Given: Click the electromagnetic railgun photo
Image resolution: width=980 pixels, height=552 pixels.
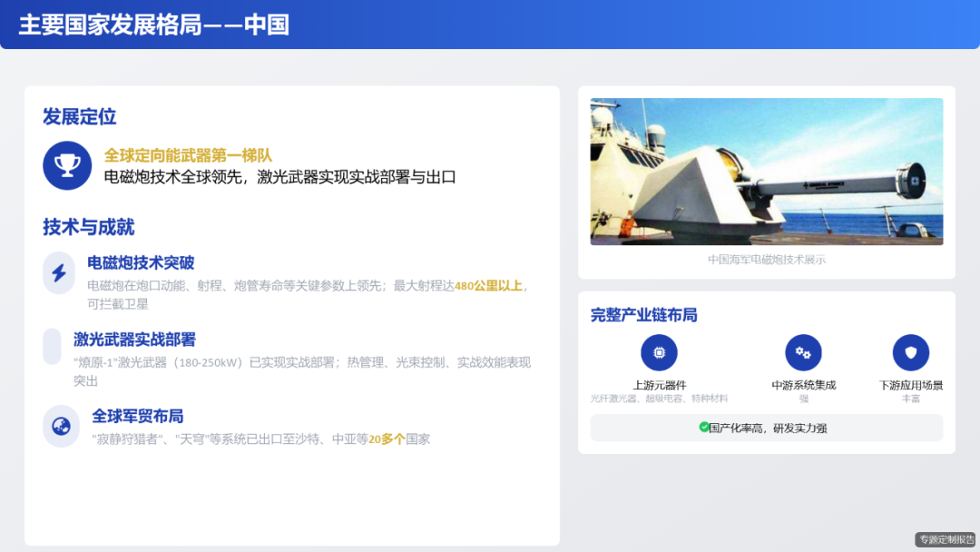Looking at the screenshot, I should [x=765, y=171].
